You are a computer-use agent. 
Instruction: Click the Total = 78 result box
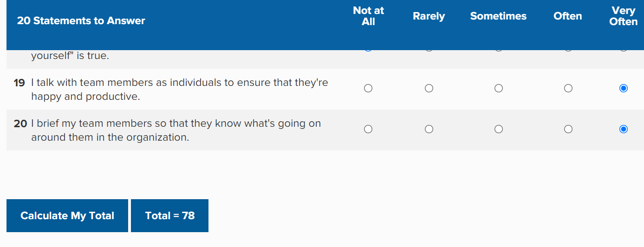(x=169, y=215)
